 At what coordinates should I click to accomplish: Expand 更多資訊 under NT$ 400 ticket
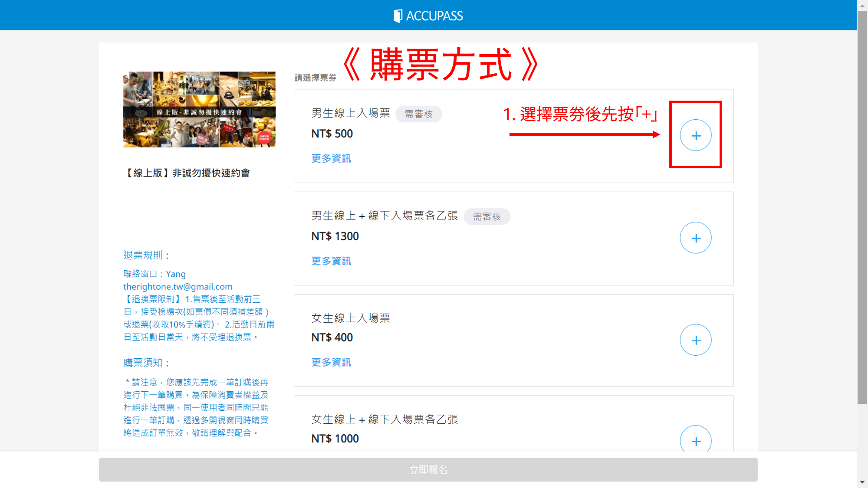[x=331, y=362]
